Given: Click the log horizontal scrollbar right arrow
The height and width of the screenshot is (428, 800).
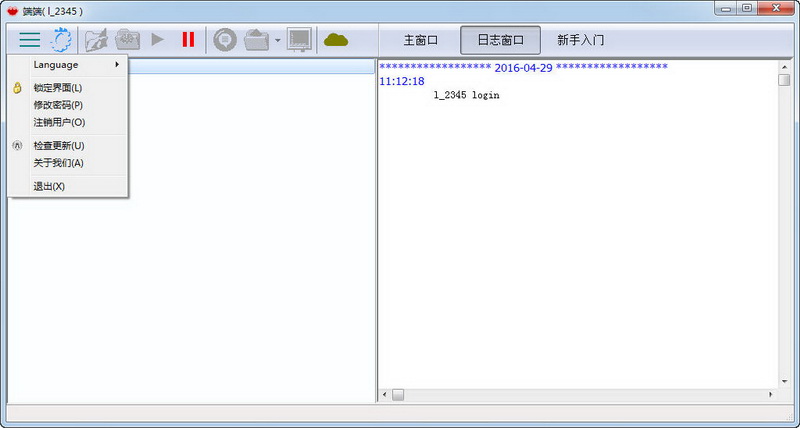Looking at the screenshot, I should click(x=770, y=394).
